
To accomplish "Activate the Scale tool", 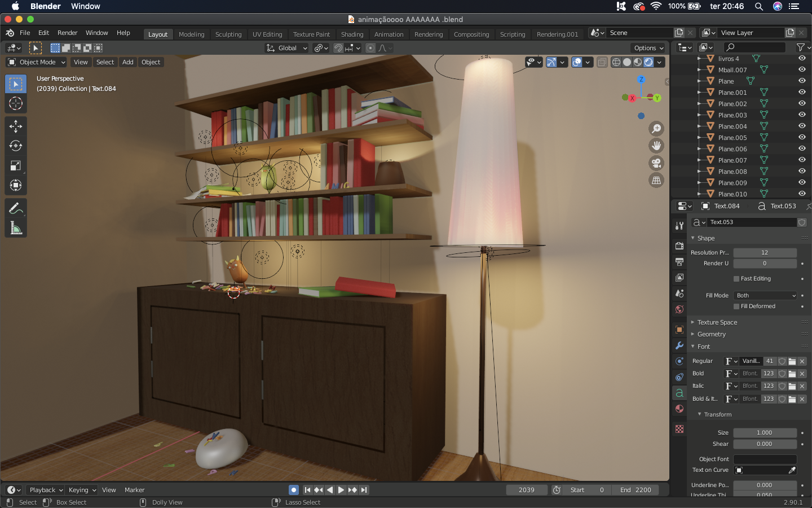I will (x=16, y=165).
